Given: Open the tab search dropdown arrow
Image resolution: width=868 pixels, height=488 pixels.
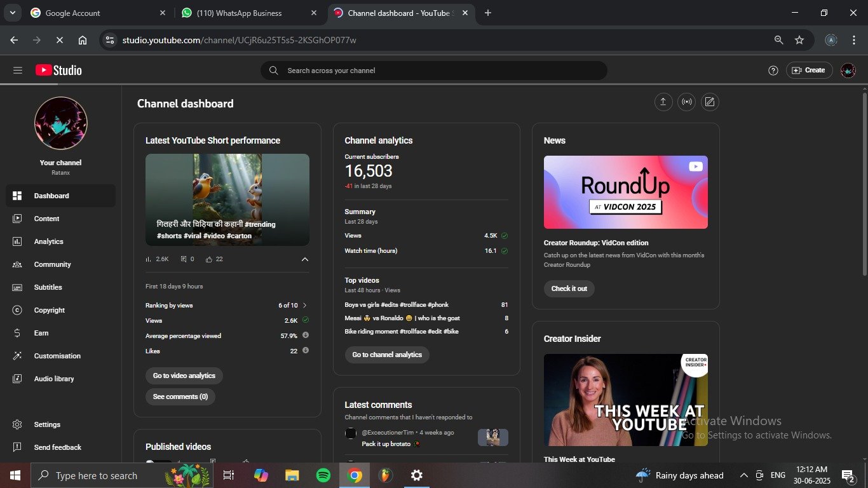Looking at the screenshot, I should pyautogui.click(x=12, y=13).
